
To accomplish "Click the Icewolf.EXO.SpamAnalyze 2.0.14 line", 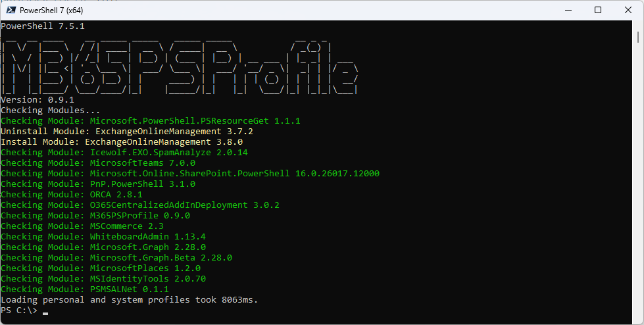I will pos(124,153).
